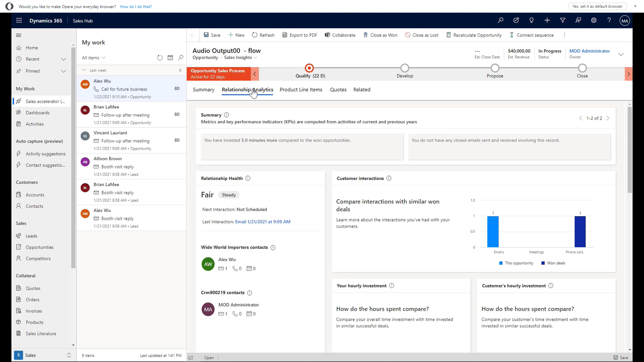Open the Product Line Items tab
The width and height of the screenshot is (644, 362).
click(301, 90)
